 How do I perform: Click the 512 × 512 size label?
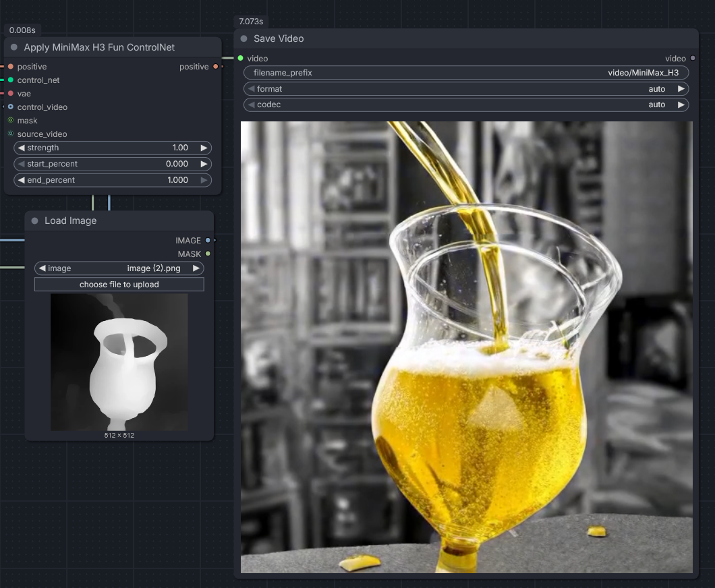point(119,436)
